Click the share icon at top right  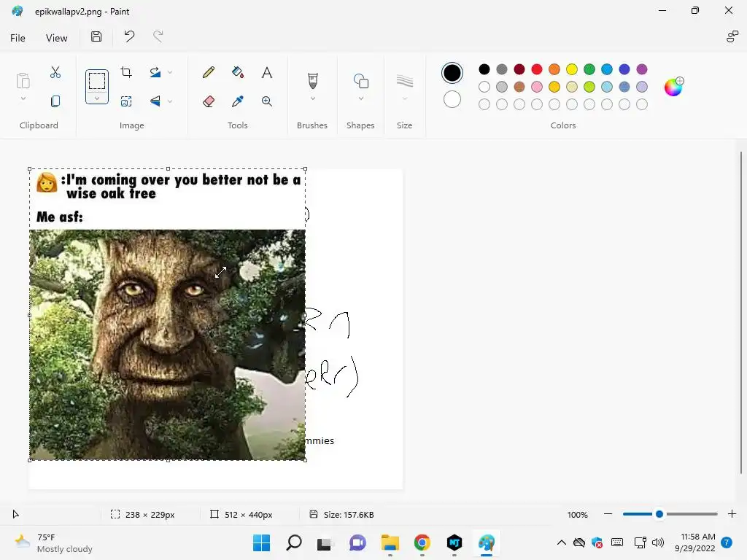(x=732, y=36)
